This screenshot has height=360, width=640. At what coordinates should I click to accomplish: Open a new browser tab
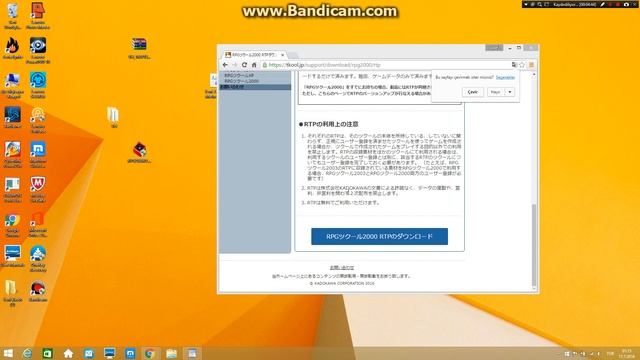[x=293, y=55]
